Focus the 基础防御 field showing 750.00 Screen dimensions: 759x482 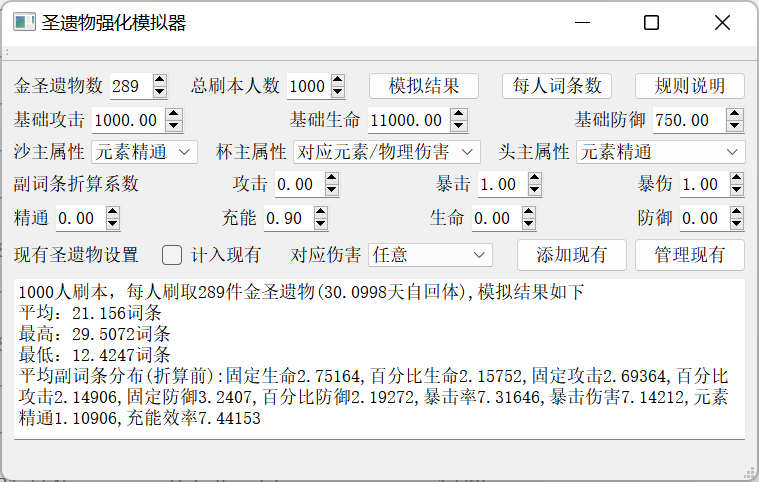690,120
